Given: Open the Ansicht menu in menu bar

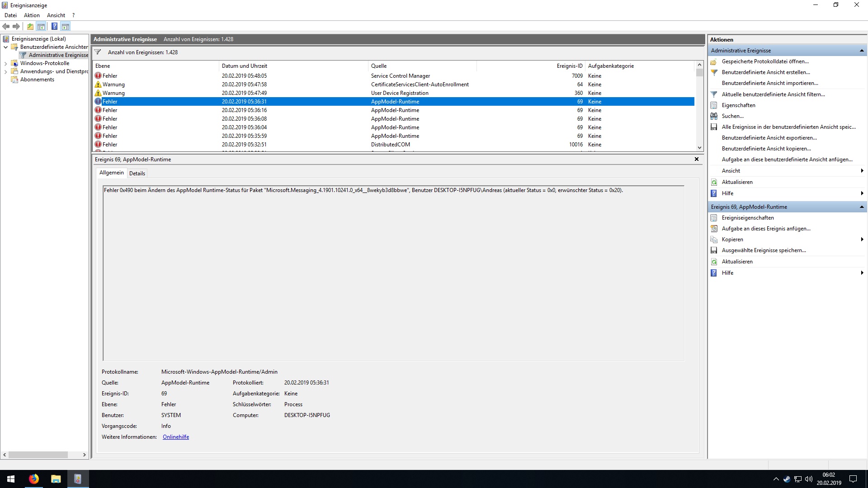Looking at the screenshot, I should (56, 15).
